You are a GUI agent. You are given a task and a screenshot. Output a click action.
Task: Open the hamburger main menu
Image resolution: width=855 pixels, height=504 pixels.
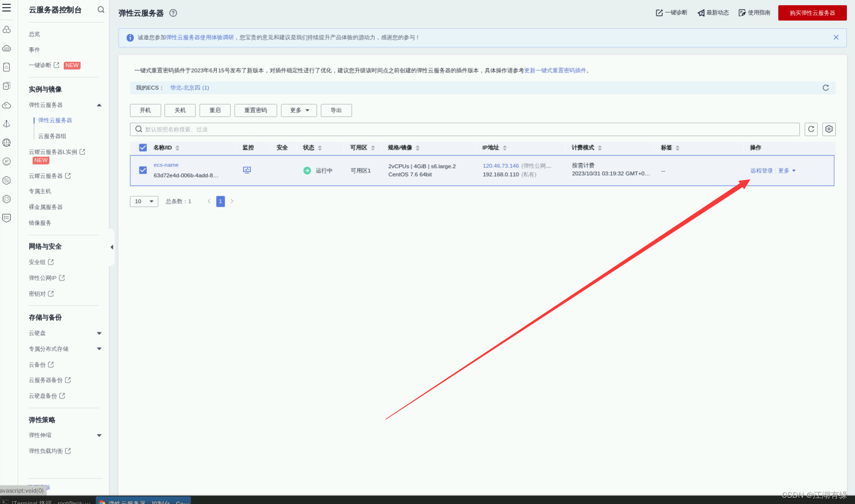click(7, 8)
